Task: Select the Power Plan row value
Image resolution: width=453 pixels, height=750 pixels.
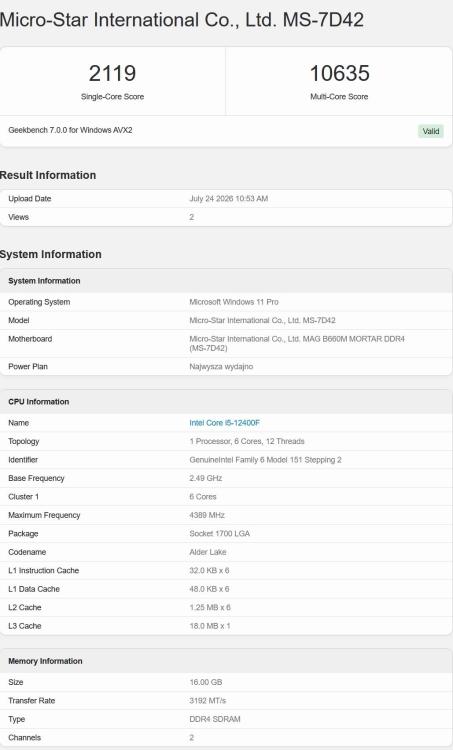Action: [x=221, y=366]
